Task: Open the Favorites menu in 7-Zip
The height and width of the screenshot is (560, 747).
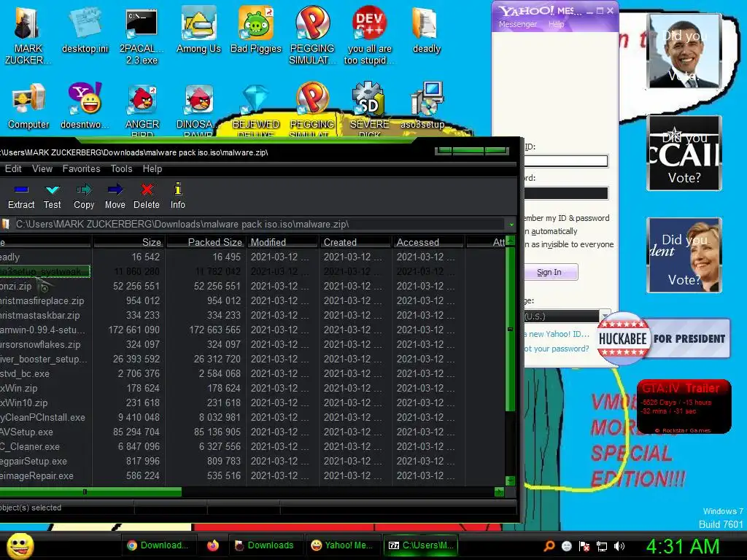Action: 82,168
